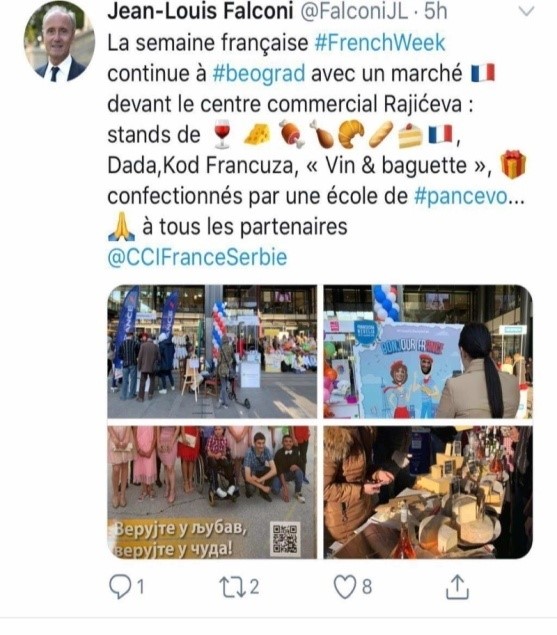The image size is (557, 635).
Task: Open the Bonjour France poster photo
Action: coord(428,352)
